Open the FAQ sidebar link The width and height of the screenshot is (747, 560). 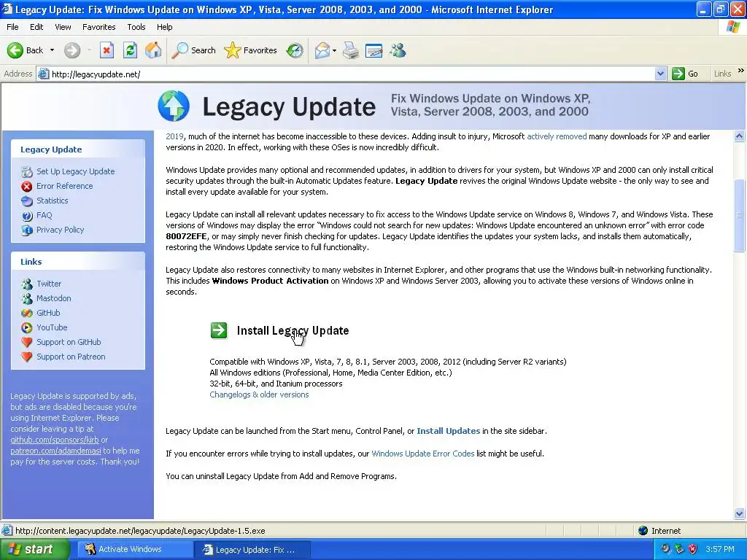click(x=44, y=215)
